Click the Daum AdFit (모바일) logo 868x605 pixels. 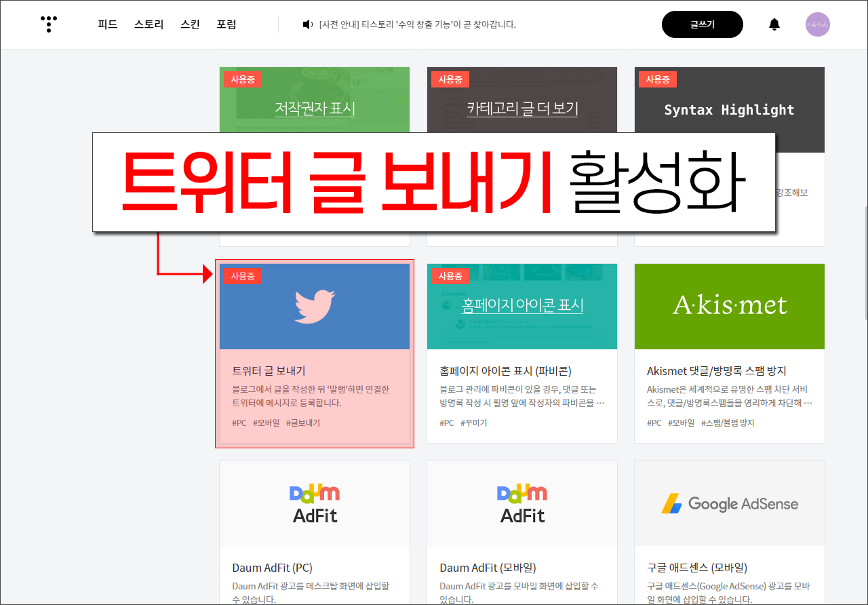[x=522, y=503]
